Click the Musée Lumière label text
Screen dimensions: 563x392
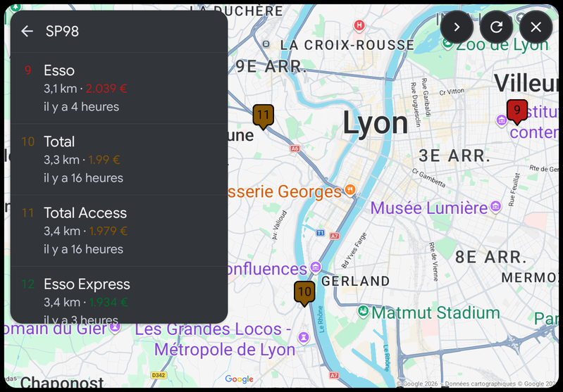(x=429, y=208)
